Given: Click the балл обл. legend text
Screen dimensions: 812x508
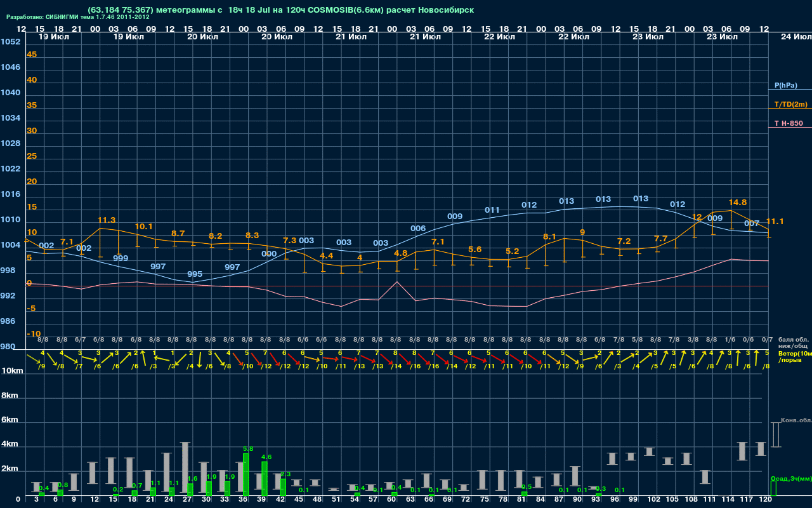Looking at the screenshot, I should pyautogui.click(x=794, y=340).
